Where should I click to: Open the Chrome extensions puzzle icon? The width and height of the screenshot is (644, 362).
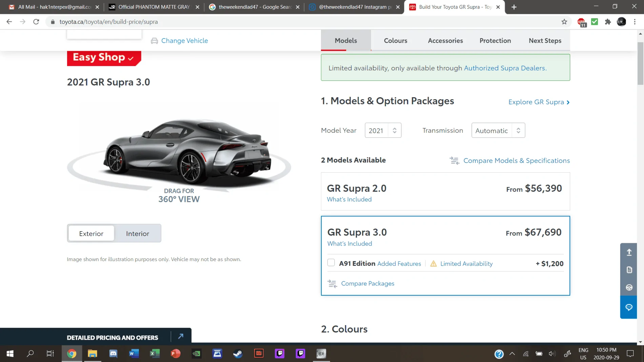point(608,22)
